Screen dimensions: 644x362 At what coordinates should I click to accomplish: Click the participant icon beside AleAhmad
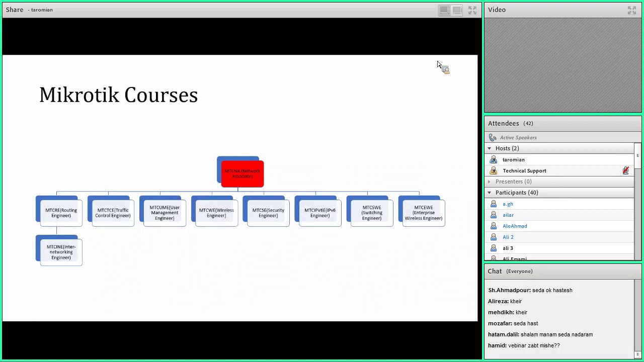click(x=493, y=226)
